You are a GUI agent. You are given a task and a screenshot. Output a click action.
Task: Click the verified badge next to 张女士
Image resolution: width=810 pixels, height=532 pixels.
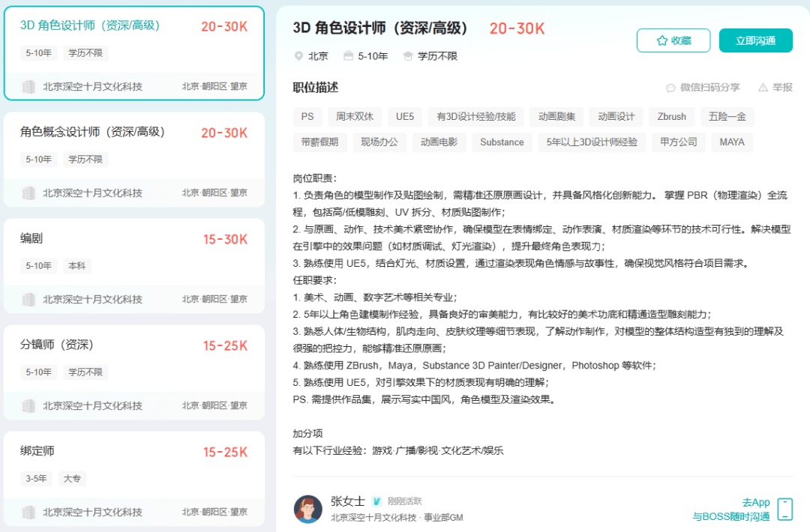[377, 501]
